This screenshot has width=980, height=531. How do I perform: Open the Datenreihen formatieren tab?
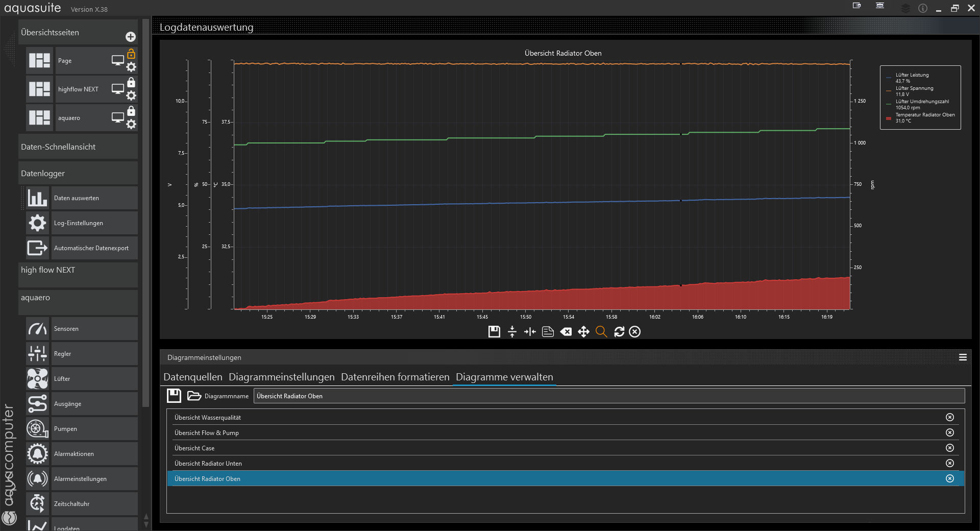pyautogui.click(x=395, y=377)
